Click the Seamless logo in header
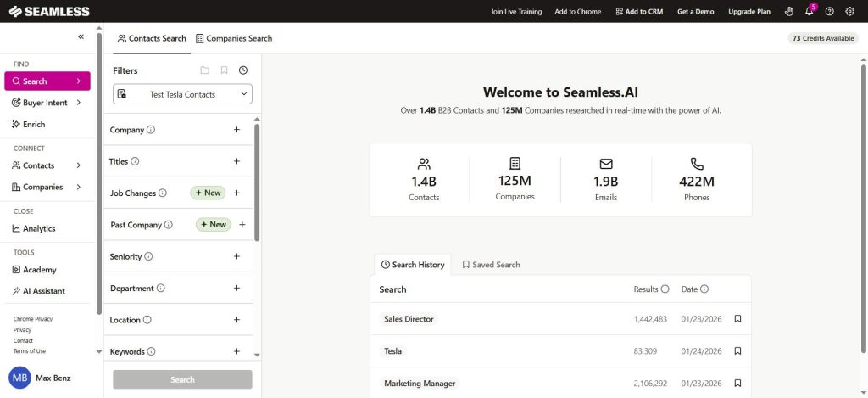 point(49,11)
